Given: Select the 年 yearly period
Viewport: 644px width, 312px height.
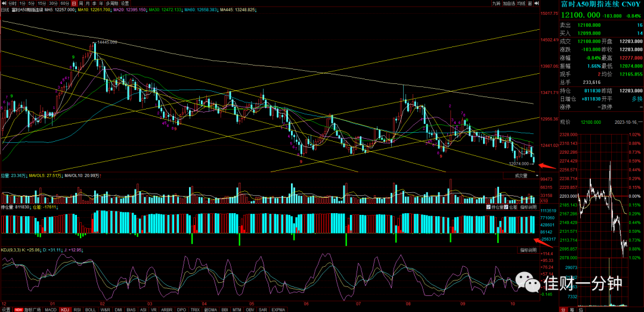Looking at the screenshot, I should pyautogui.click(x=101, y=3).
